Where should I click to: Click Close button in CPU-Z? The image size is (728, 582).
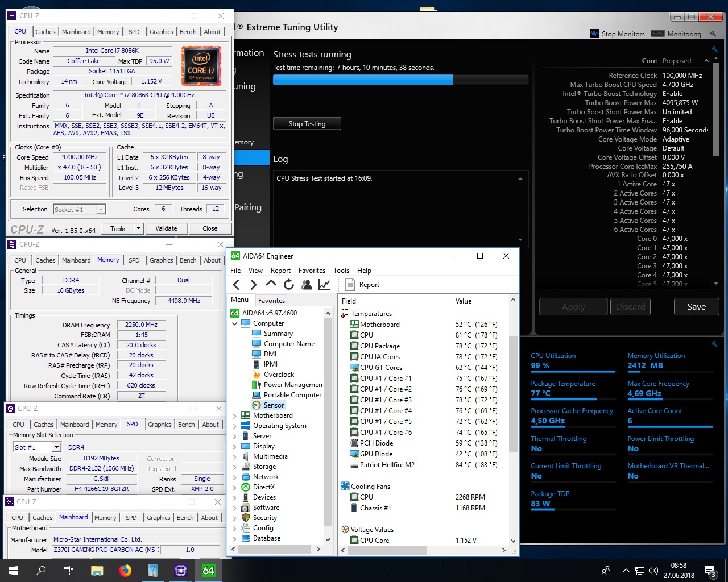210,228
